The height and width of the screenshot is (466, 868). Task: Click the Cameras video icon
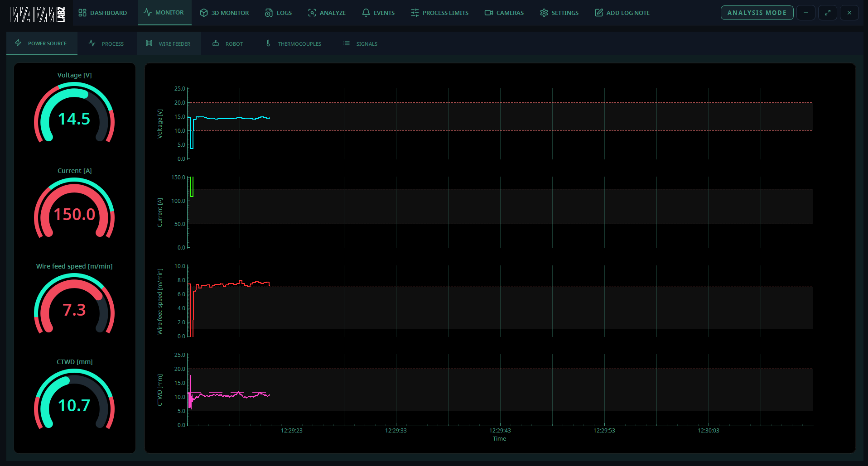click(x=489, y=13)
